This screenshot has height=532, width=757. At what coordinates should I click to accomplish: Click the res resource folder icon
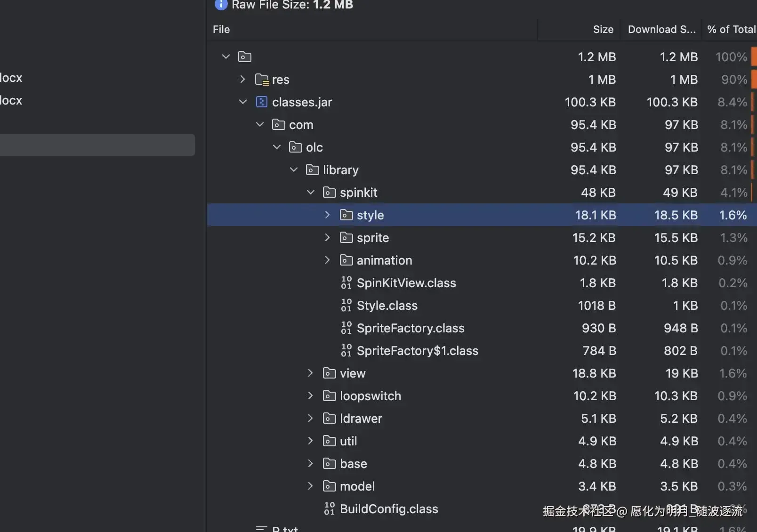point(262,80)
